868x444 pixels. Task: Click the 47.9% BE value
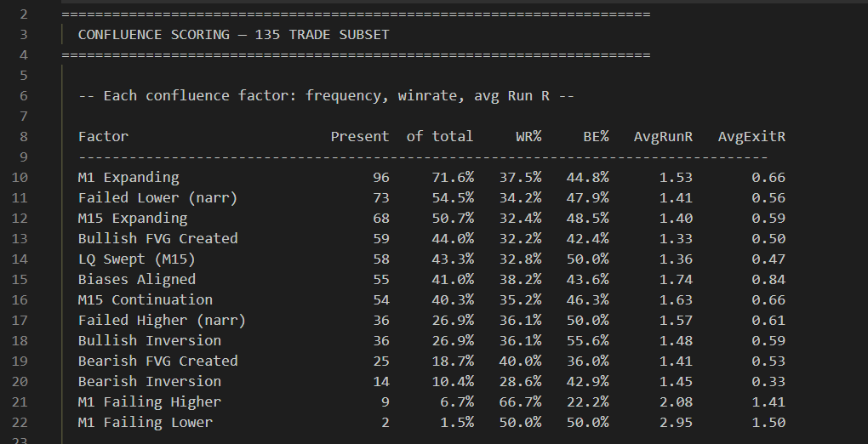point(587,197)
